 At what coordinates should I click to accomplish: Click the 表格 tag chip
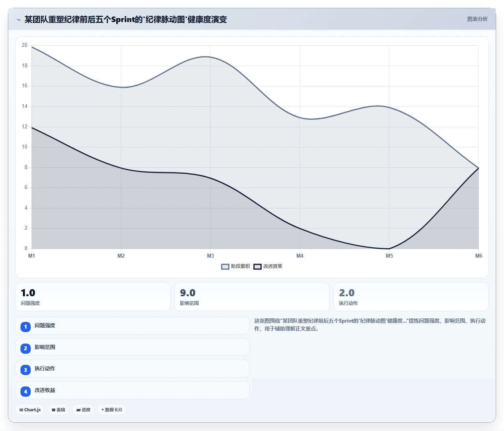pyautogui.click(x=58, y=410)
